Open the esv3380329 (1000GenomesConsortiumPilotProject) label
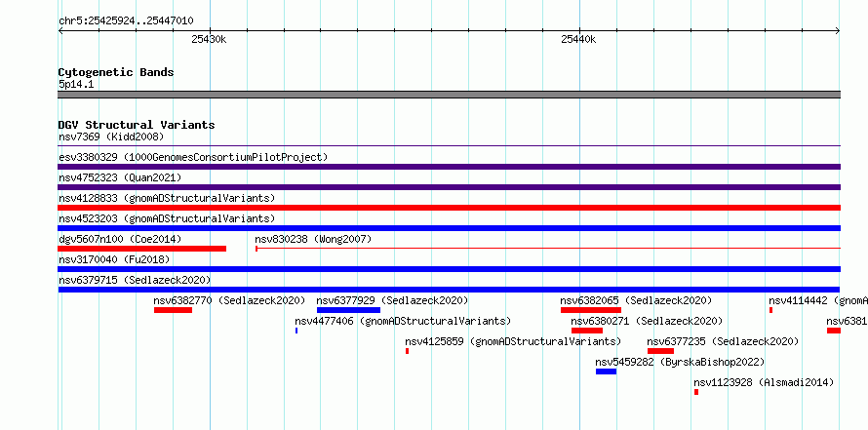 coord(193,157)
